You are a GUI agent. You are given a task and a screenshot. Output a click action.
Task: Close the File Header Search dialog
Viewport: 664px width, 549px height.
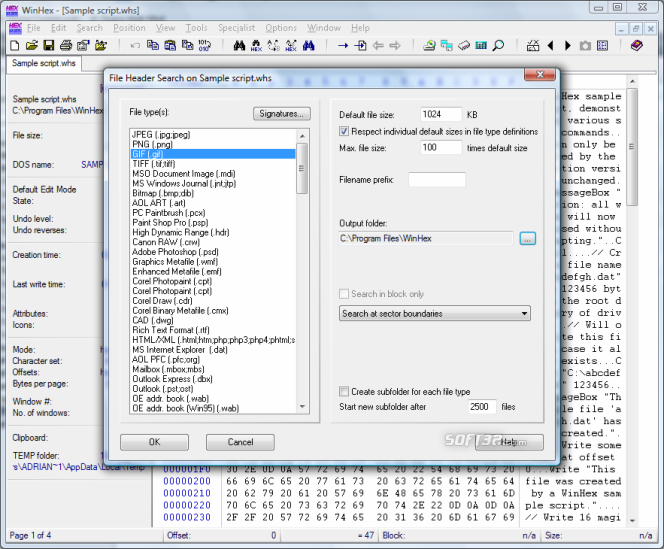(x=540, y=75)
